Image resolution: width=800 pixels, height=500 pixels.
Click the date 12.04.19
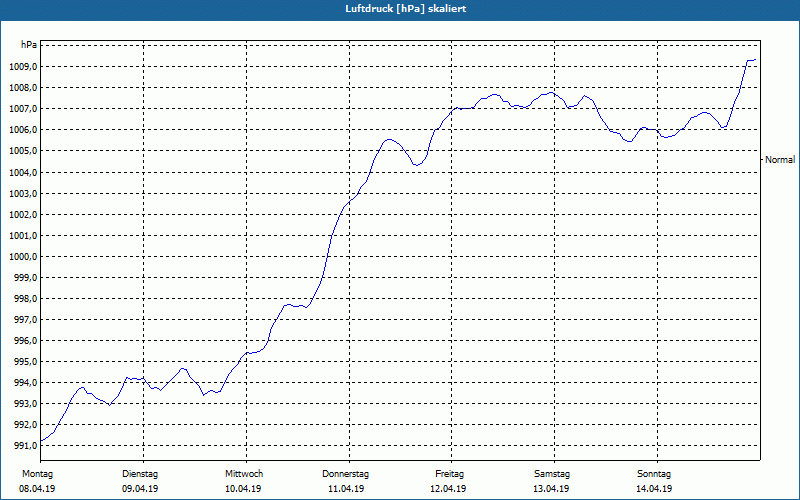pos(448,489)
